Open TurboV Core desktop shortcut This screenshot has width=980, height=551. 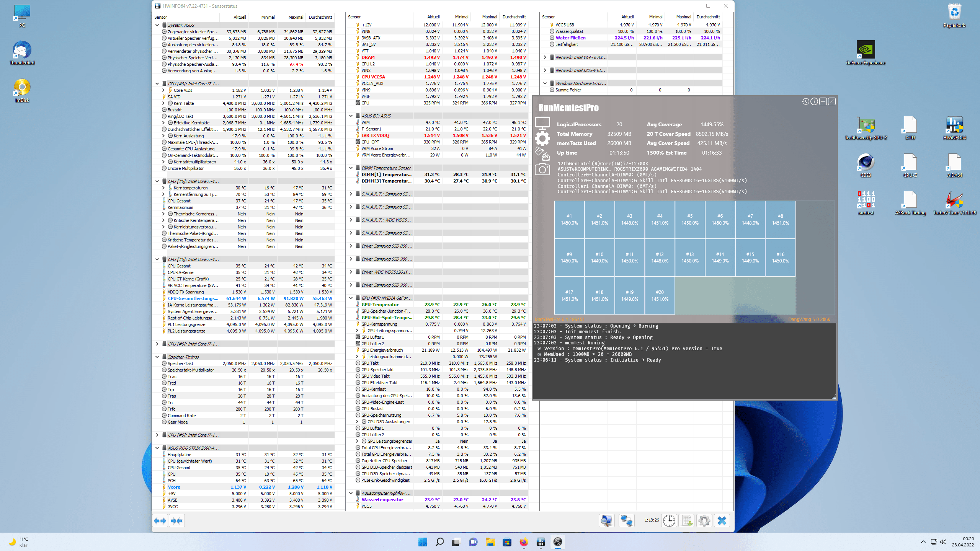[x=954, y=203]
